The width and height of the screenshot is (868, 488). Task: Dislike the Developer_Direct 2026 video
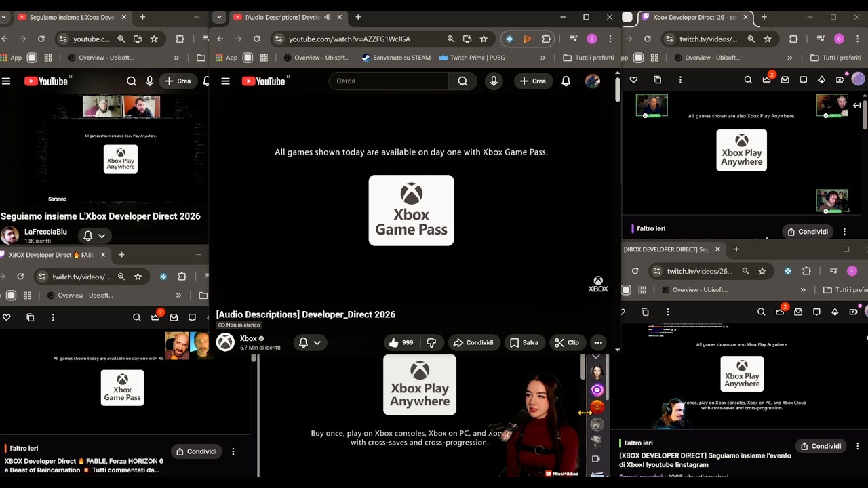click(431, 343)
